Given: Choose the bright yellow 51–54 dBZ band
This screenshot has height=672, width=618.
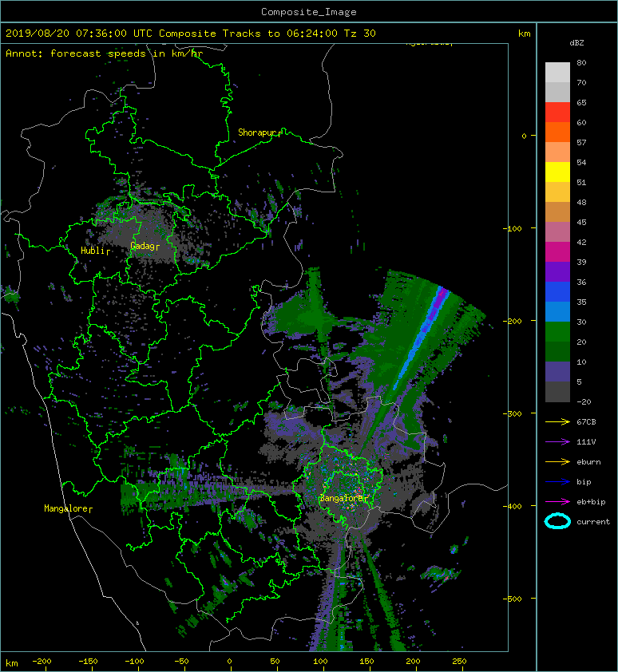Looking at the screenshot, I should [x=557, y=172].
